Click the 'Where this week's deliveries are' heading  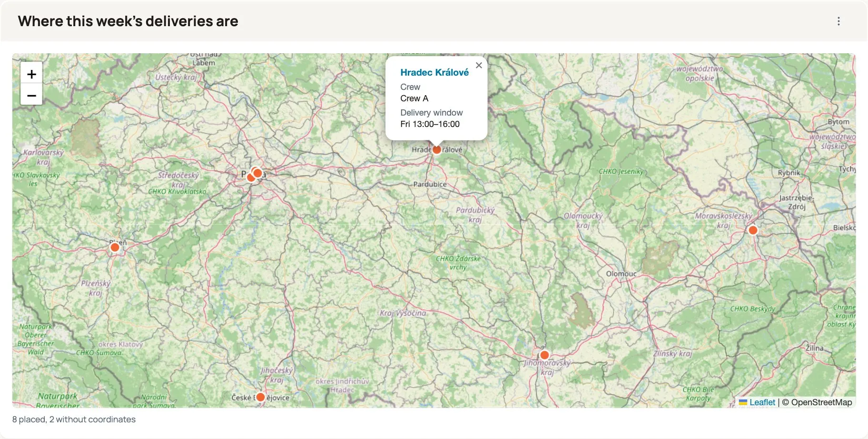tap(128, 21)
